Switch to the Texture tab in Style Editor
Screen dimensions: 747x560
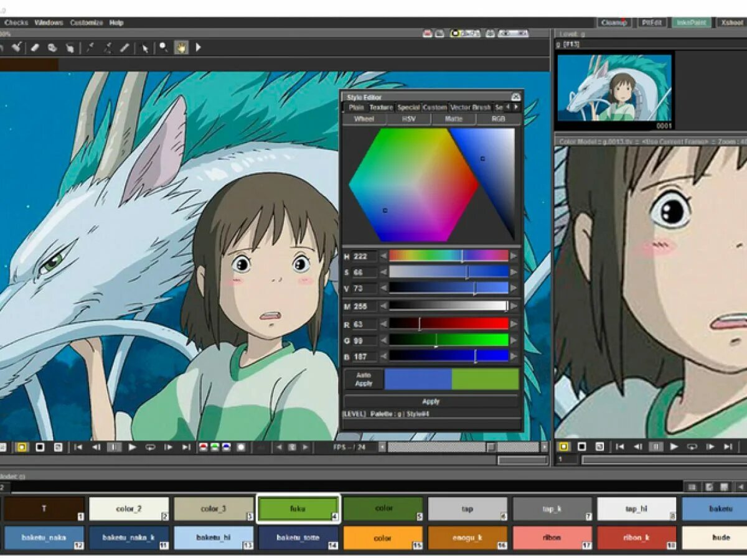pyautogui.click(x=381, y=108)
